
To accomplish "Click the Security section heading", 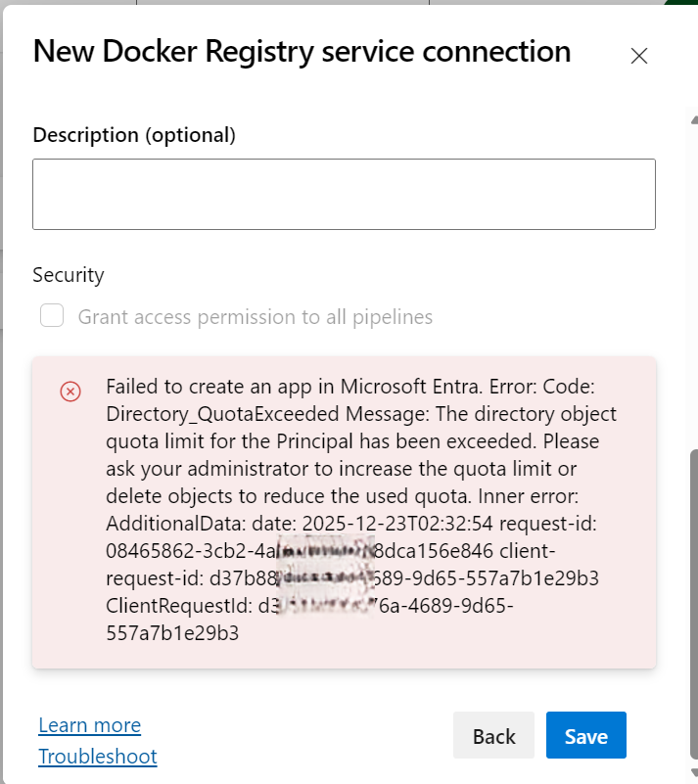I will point(68,275).
